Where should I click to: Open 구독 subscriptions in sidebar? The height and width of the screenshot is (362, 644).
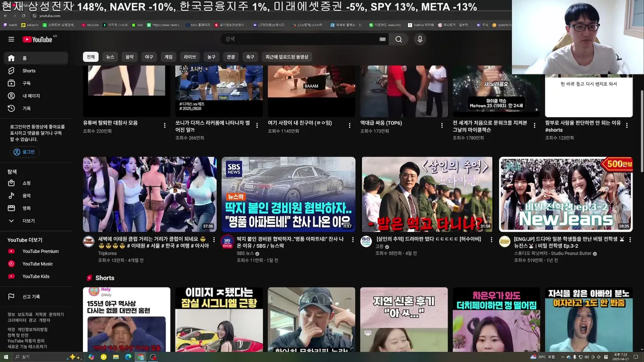(x=35, y=83)
